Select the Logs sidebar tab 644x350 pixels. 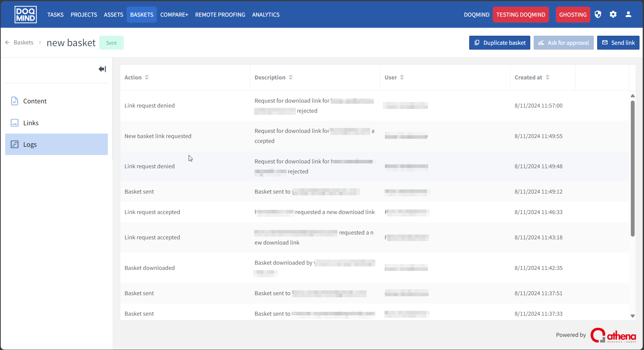(57, 144)
